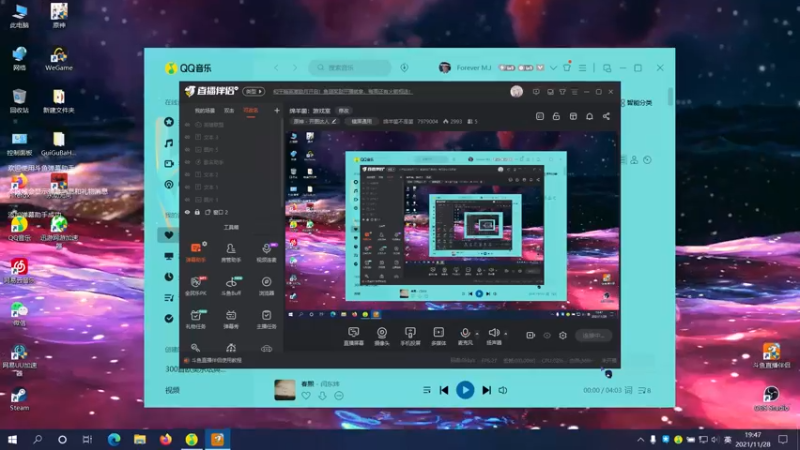Open the 弹幕秀 tool icon
Image resolution: width=800 pixels, height=450 pixels.
tap(231, 319)
